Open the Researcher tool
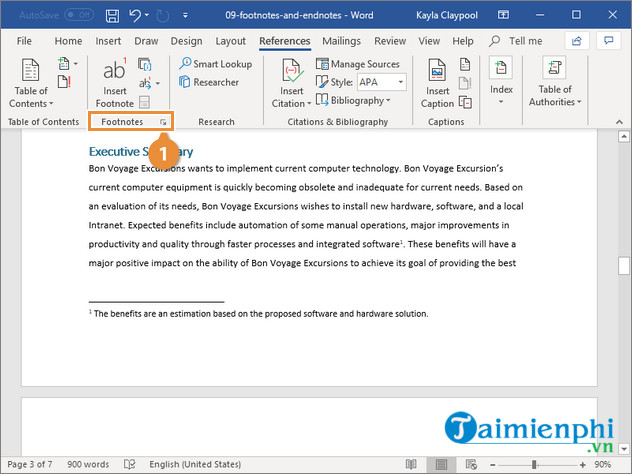 tap(209, 82)
